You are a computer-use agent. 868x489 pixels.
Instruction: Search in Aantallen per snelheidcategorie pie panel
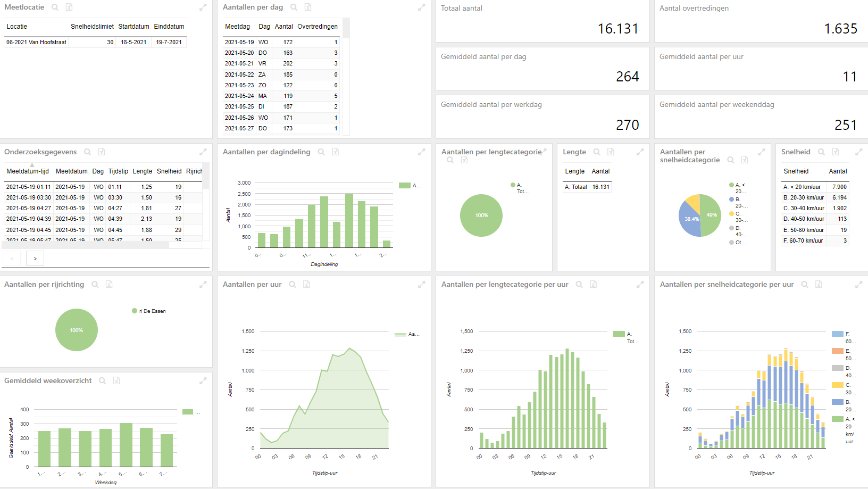[x=731, y=160]
